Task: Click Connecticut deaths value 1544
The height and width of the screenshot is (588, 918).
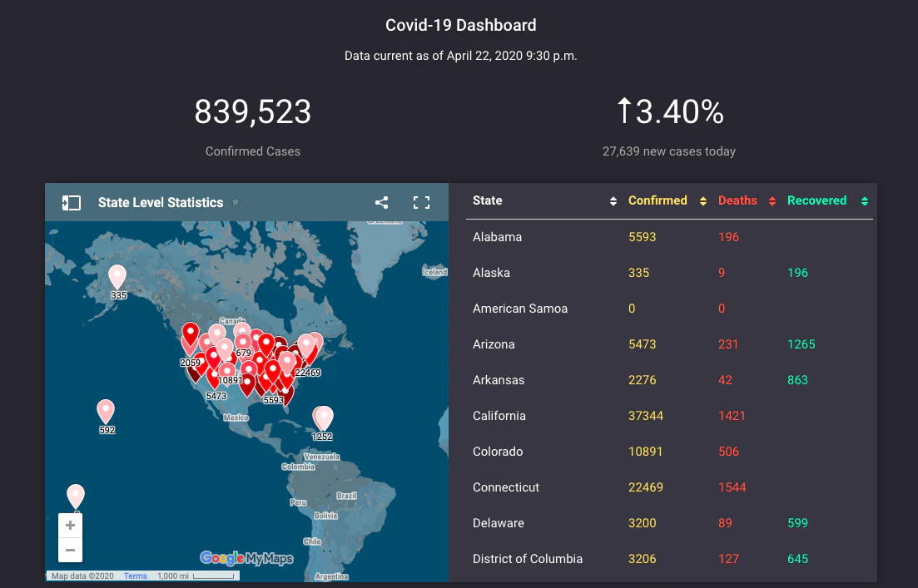Action: coord(732,487)
